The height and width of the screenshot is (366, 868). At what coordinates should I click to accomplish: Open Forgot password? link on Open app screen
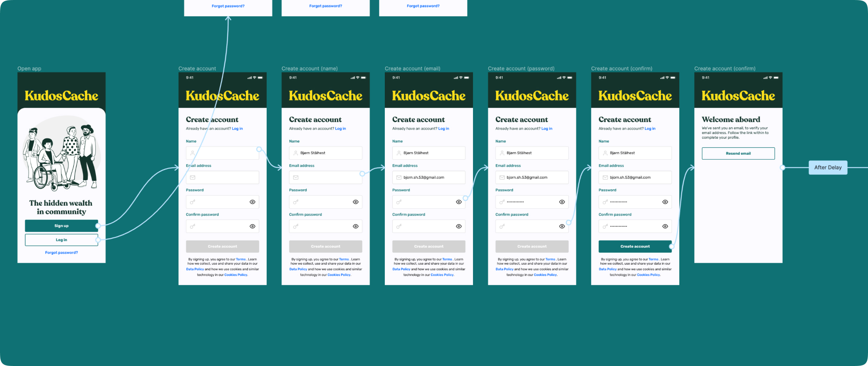coord(61,253)
